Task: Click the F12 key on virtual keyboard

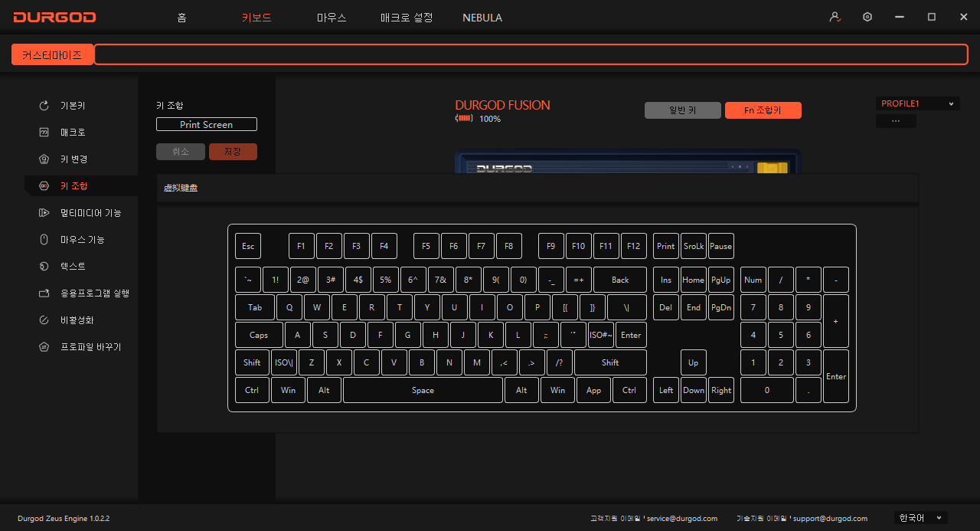Action: click(634, 246)
